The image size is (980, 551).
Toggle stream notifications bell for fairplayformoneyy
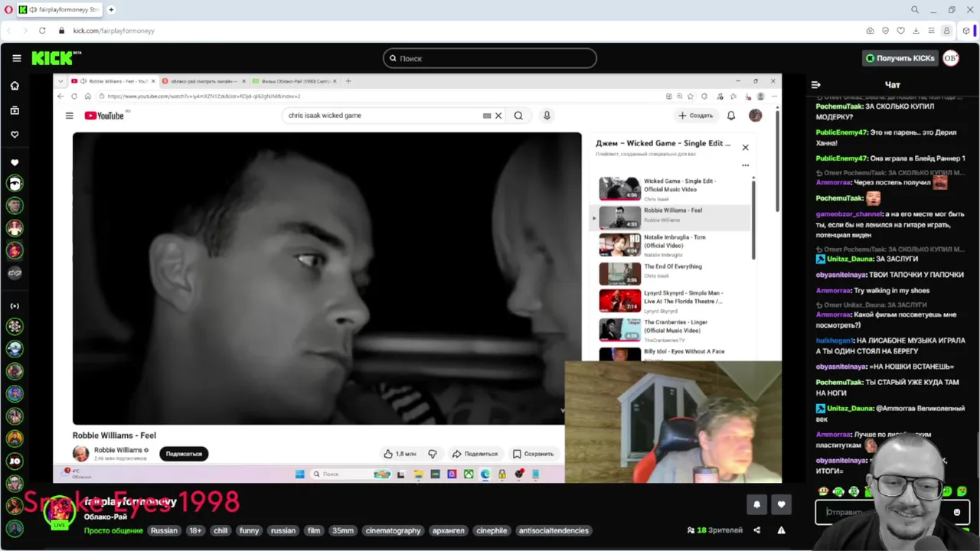point(757,504)
